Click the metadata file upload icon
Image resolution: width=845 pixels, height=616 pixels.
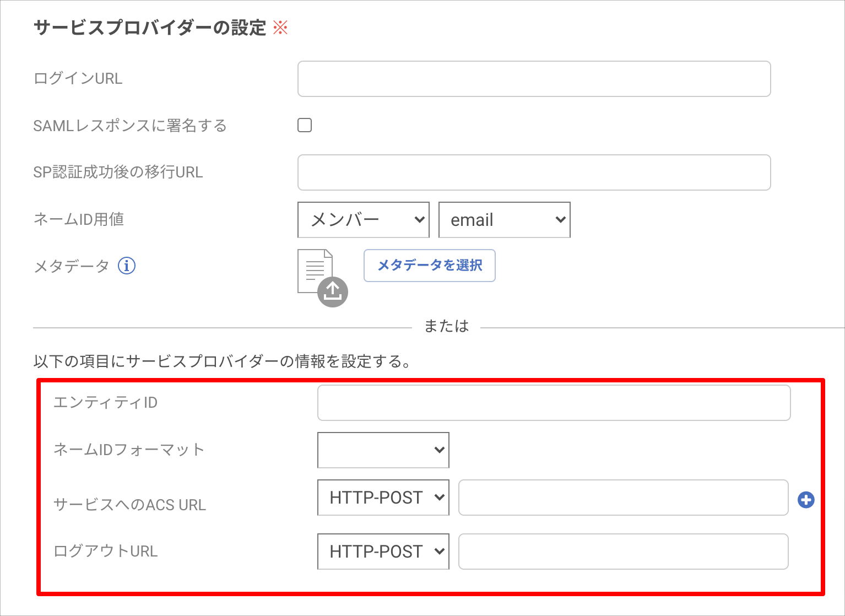[x=323, y=278]
